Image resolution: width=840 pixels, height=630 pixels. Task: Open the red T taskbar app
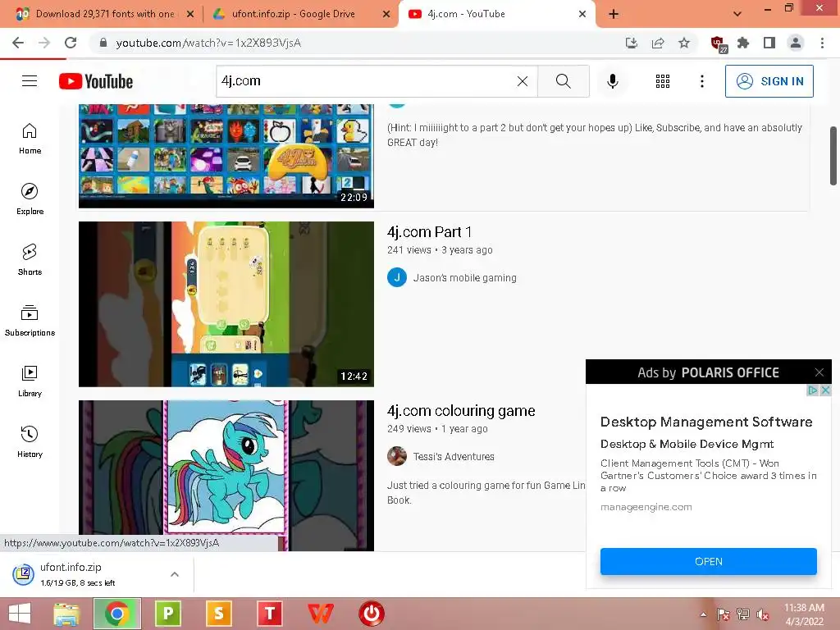[270, 614]
